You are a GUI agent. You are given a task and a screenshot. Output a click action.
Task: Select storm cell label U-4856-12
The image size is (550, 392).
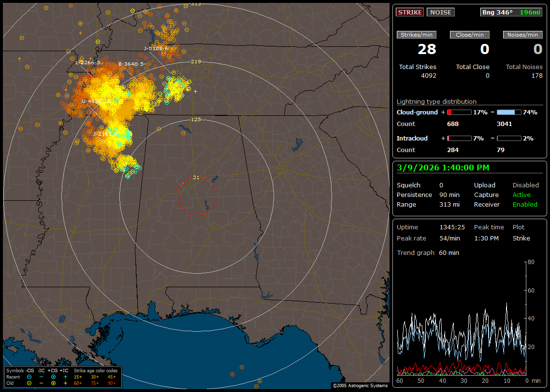pyautogui.click(x=96, y=101)
